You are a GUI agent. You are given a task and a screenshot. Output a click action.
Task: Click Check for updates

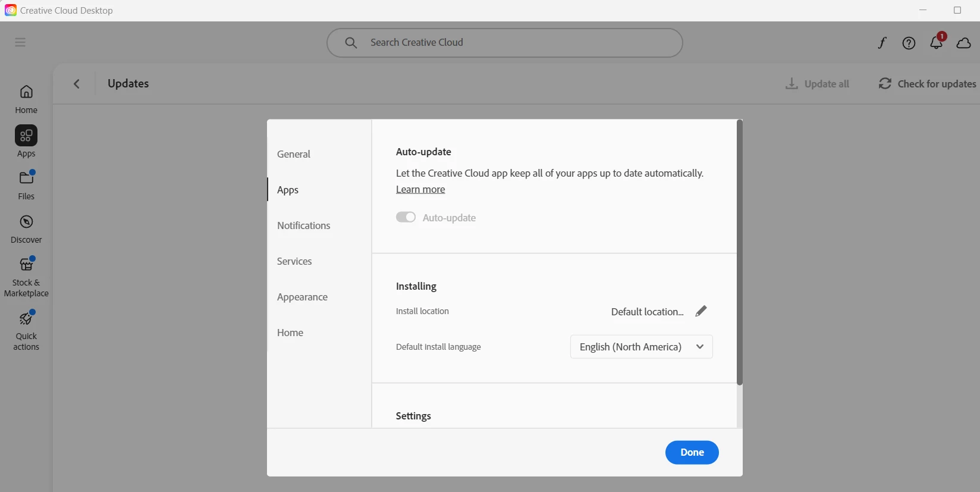(x=928, y=84)
